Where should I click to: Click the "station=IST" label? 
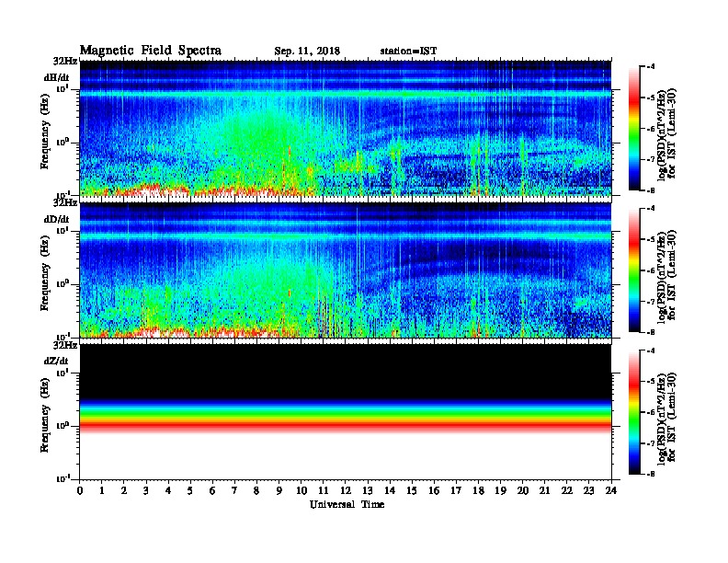(x=408, y=52)
